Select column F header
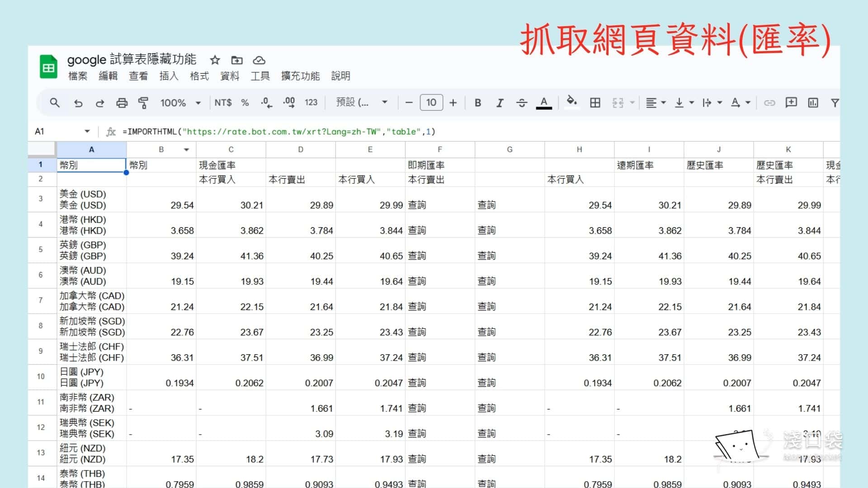This screenshot has width=868, height=488. [440, 150]
